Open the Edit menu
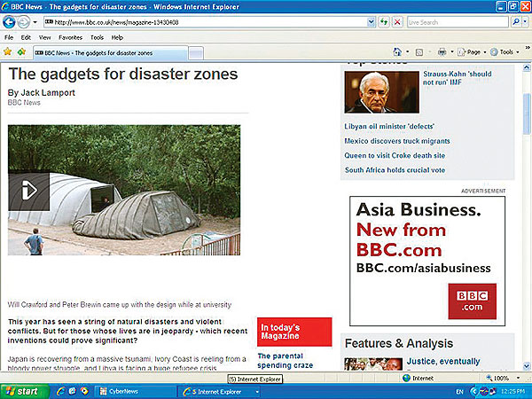 [26, 37]
